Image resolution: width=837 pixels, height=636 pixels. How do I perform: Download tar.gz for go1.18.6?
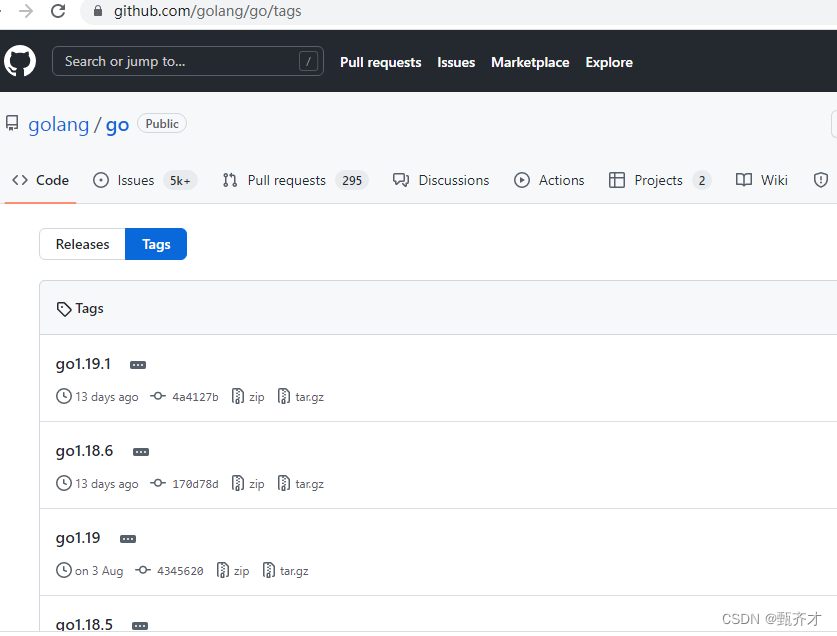pyautogui.click(x=301, y=484)
